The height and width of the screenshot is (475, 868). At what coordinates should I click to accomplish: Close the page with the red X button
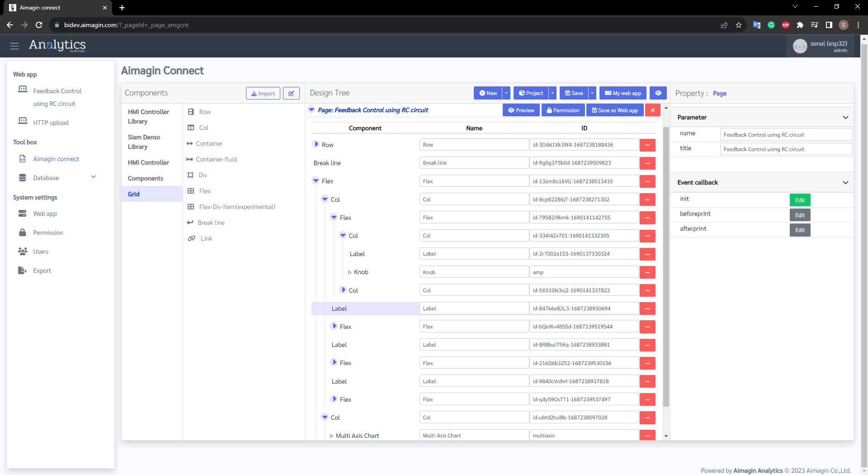point(652,110)
